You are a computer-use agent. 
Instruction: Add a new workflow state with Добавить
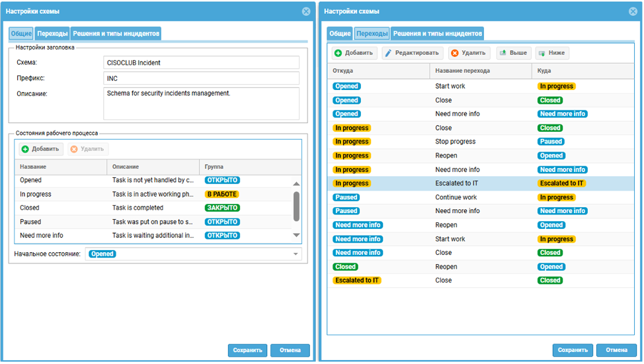coord(40,149)
